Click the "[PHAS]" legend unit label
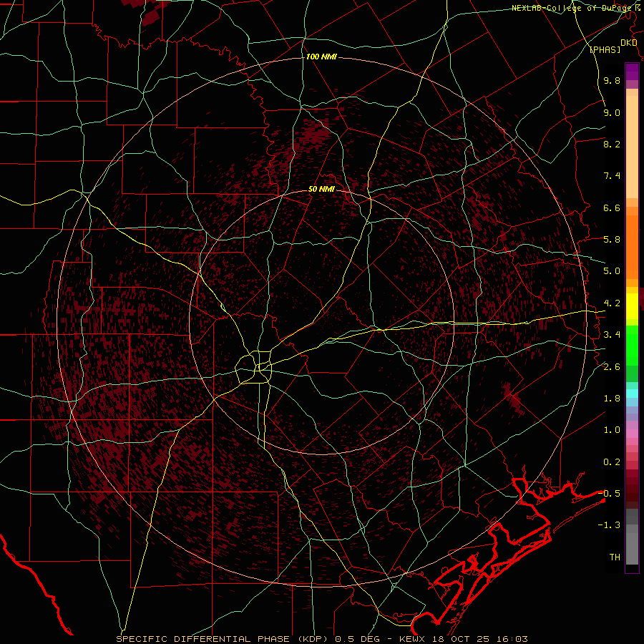 [605, 49]
